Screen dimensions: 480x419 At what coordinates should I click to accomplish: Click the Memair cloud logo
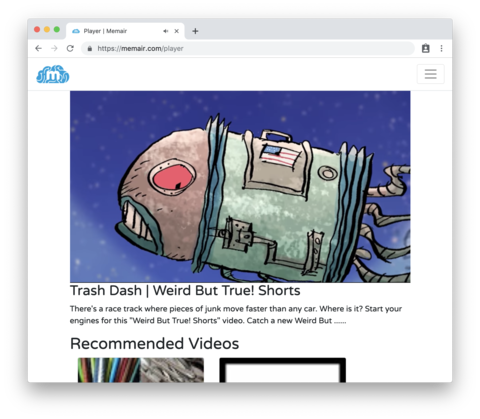[x=53, y=74]
